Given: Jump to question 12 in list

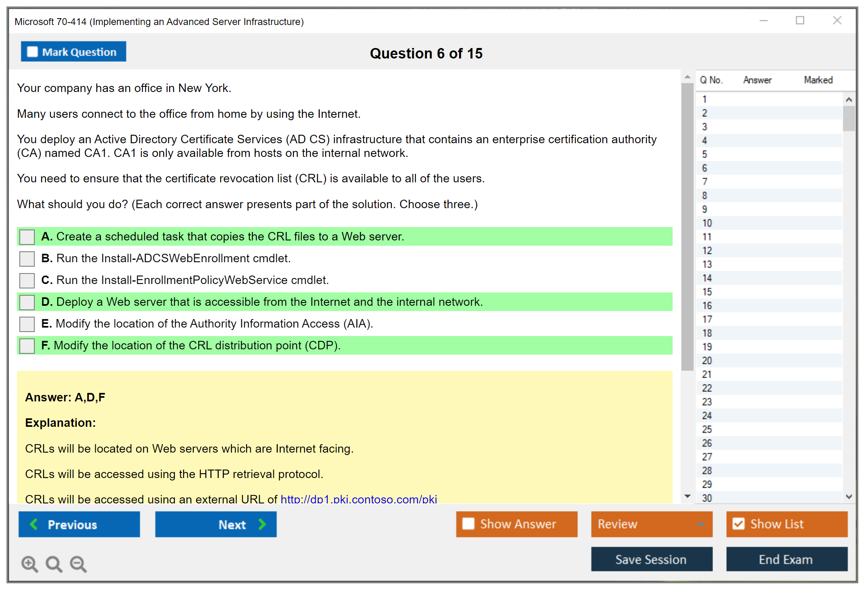Looking at the screenshot, I should coord(707,251).
